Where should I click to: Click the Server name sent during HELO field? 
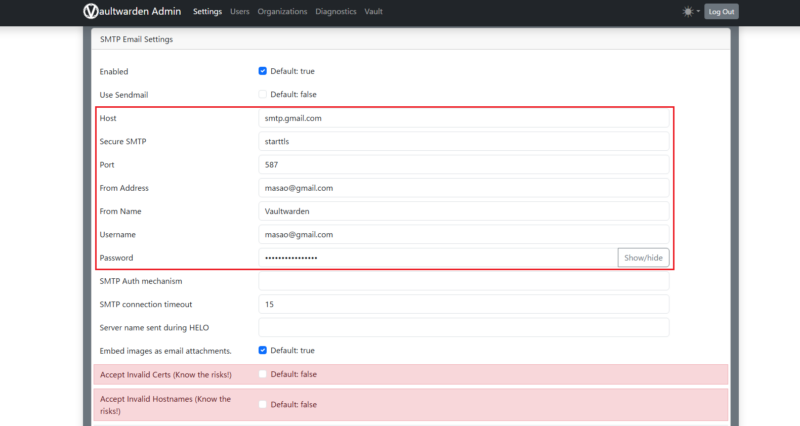pos(463,328)
